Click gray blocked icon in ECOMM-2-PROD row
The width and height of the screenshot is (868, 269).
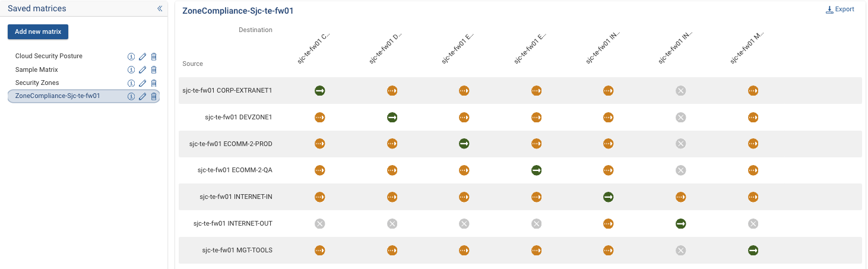tap(681, 144)
